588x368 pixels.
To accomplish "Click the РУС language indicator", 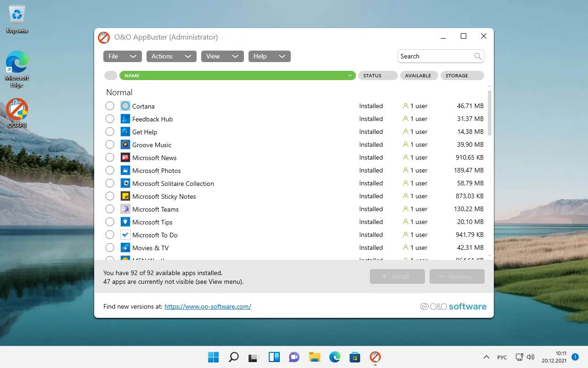I will pos(502,357).
